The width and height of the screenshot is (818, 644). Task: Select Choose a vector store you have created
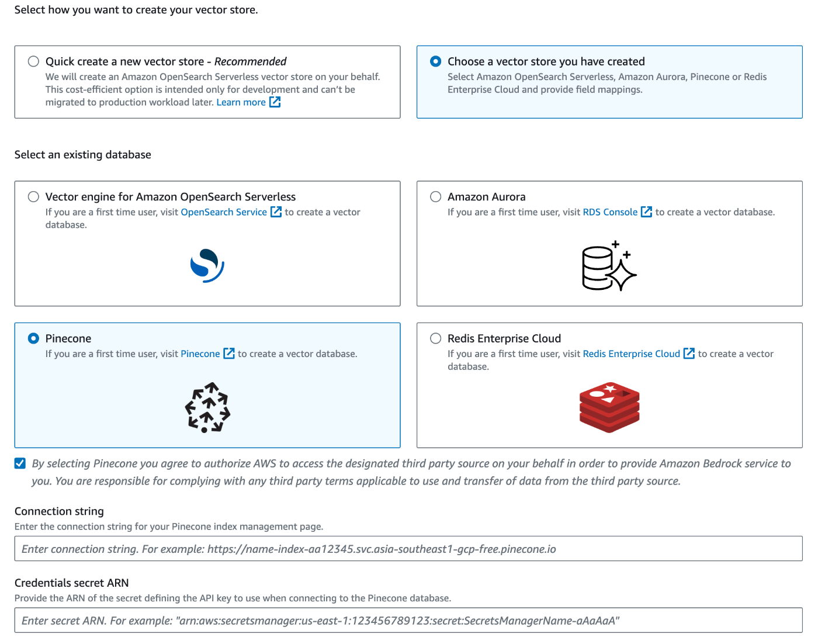436,61
